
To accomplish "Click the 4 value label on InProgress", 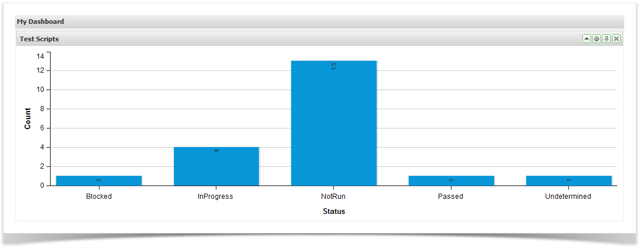I will click(x=216, y=151).
